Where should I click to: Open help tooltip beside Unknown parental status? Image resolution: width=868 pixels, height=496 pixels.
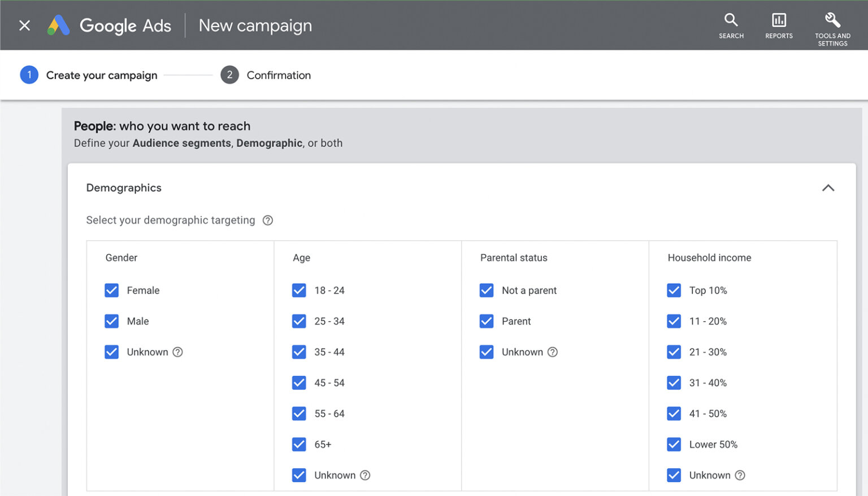552,352
